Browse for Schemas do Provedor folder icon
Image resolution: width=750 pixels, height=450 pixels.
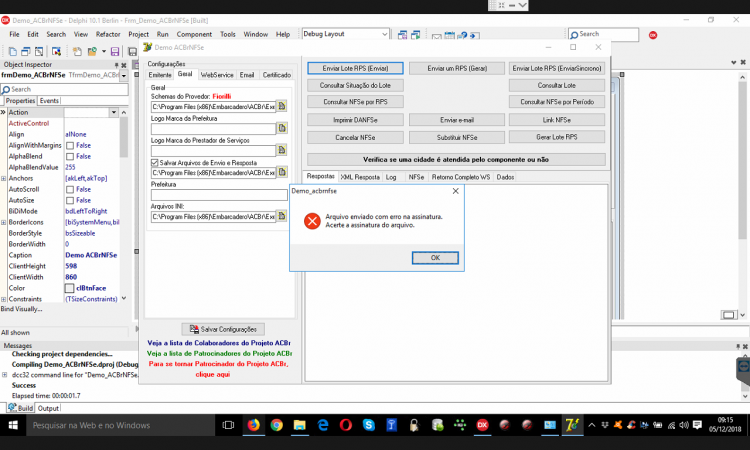(282, 106)
